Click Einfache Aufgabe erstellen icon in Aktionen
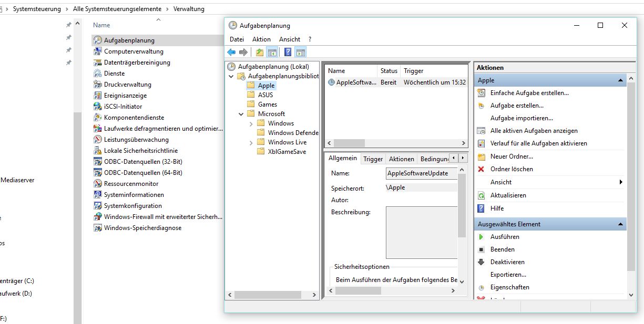This screenshot has height=324, width=644. 481,93
